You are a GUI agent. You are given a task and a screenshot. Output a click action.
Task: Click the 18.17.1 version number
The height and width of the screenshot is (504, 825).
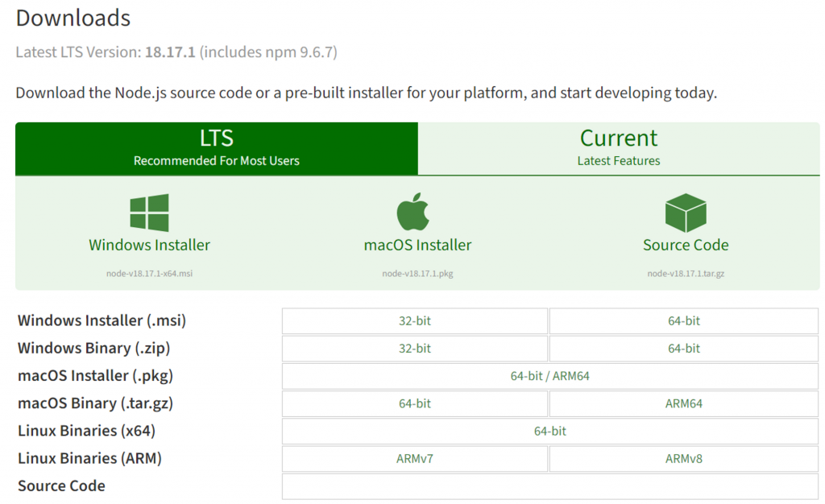pyautogui.click(x=170, y=52)
